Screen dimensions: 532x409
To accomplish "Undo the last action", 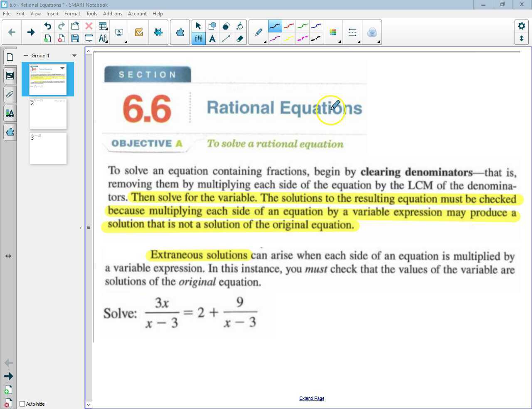I will [x=47, y=26].
